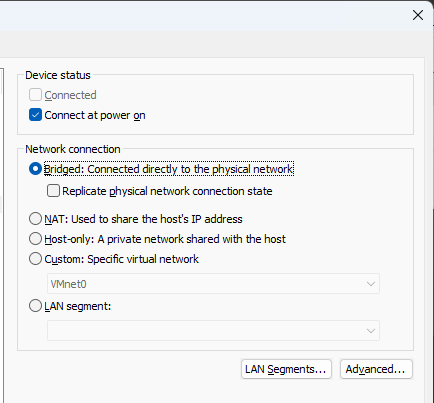434x403 pixels.
Task: Select the LAN segment radio button
Action: click(35, 306)
